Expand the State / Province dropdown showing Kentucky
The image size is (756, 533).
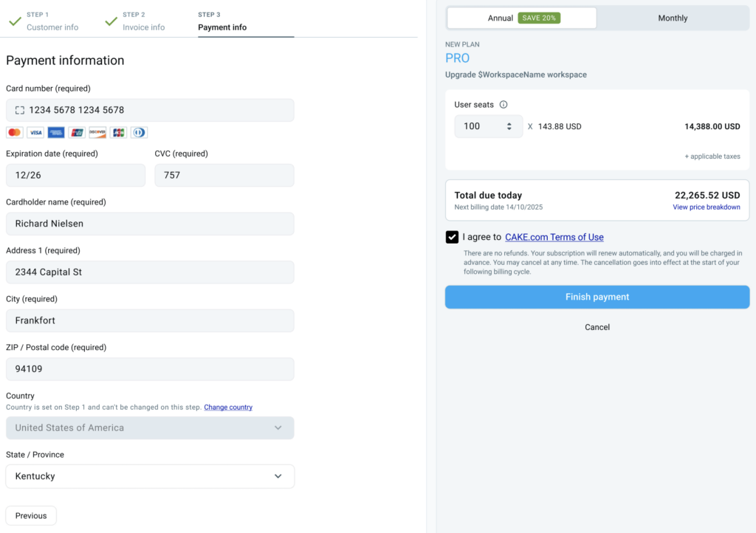coord(149,476)
